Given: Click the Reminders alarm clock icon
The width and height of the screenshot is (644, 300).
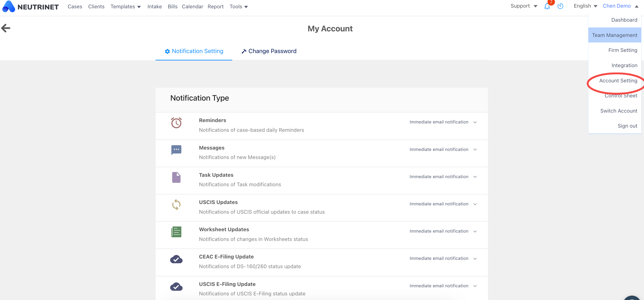Looking at the screenshot, I should click(x=176, y=123).
